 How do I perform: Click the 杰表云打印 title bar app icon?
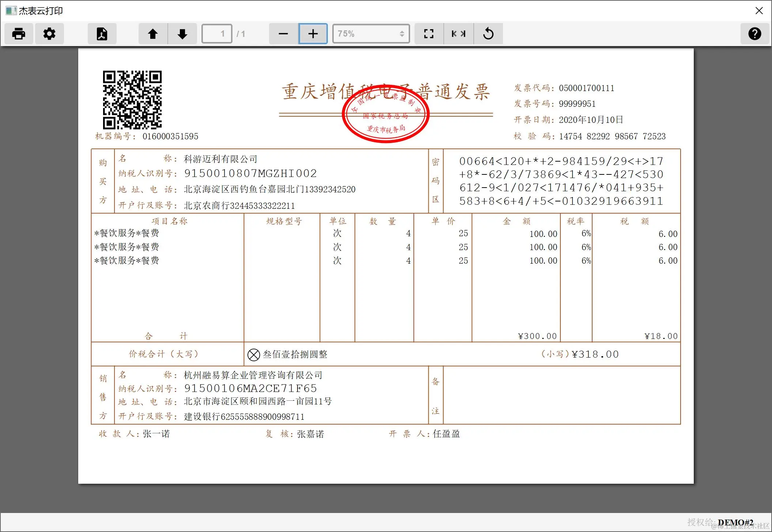click(11, 11)
